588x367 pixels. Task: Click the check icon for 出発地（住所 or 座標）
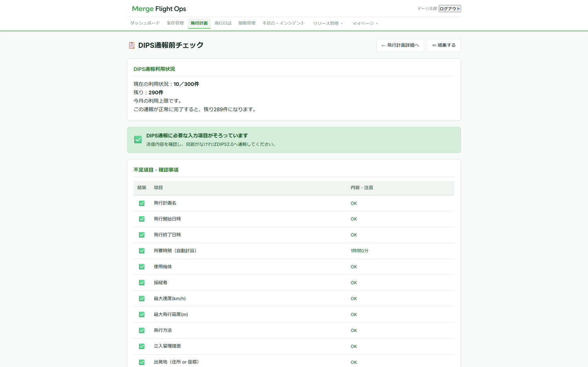coord(142,362)
